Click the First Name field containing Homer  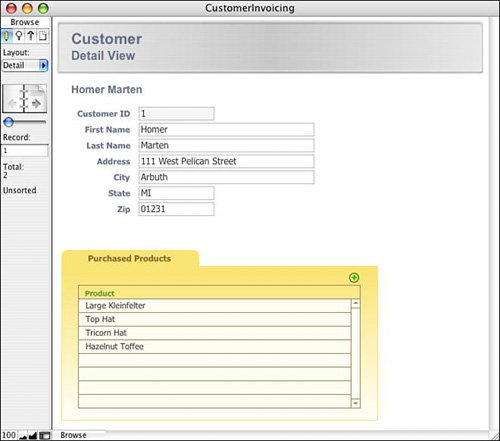click(x=226, y=130)
